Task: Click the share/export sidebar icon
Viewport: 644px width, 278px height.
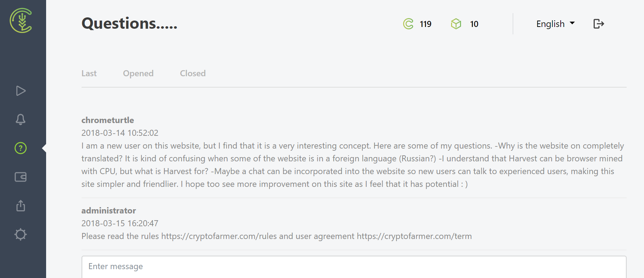Action: tap(20, 206)
